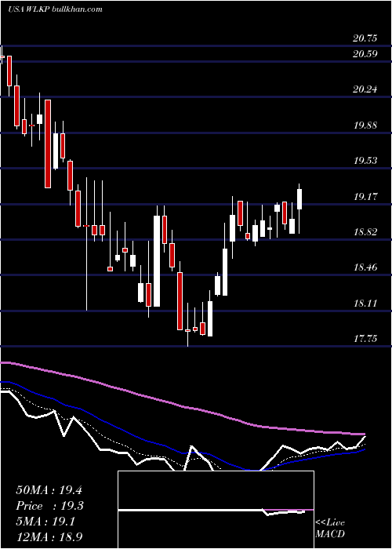392x549 pixels.
Task: Click the 19.53 price level label
Action: point(365,161)
